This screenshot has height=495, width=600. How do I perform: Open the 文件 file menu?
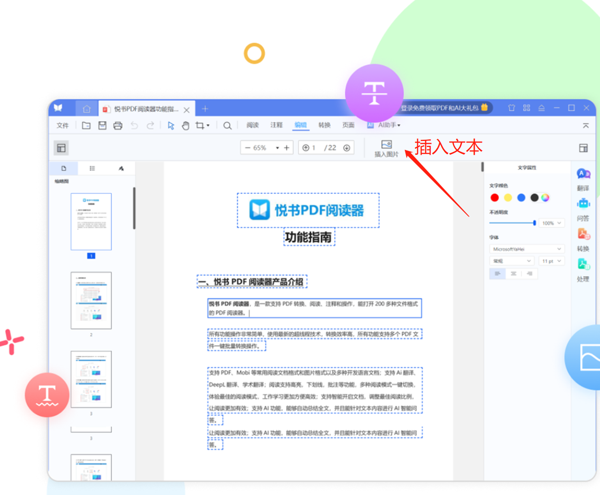coord(63,125)
